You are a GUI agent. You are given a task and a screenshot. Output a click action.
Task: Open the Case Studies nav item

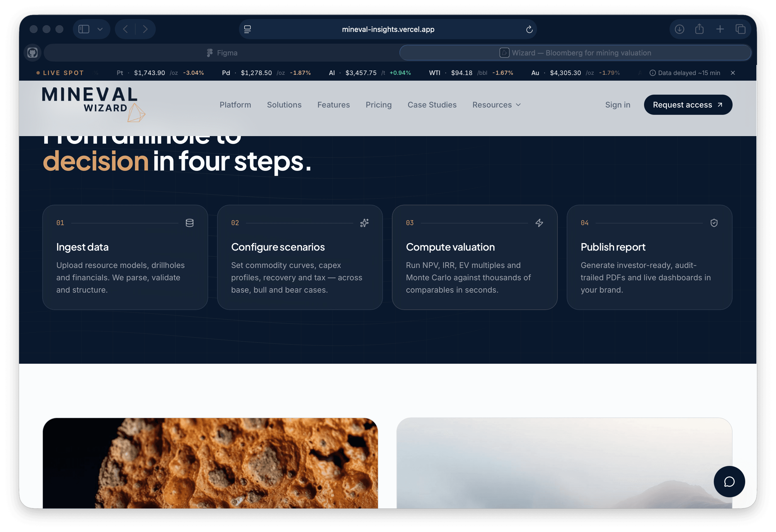(x=432, y=105)
